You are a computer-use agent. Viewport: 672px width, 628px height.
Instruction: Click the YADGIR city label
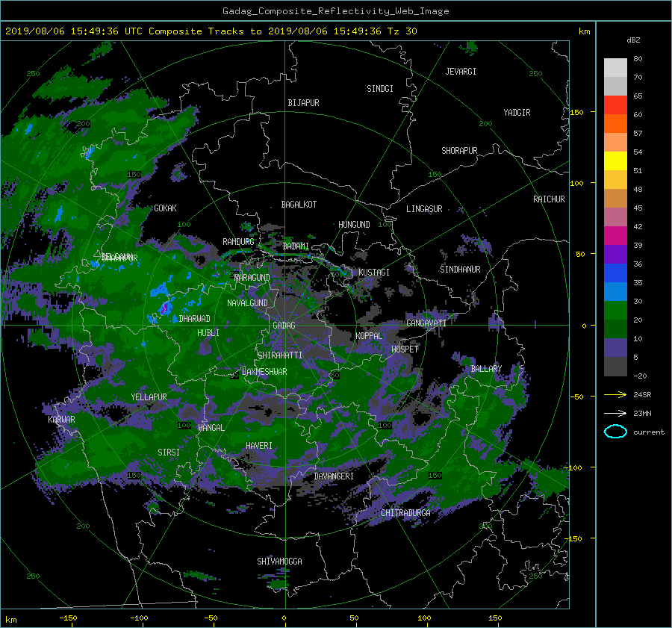coord(517,112)
